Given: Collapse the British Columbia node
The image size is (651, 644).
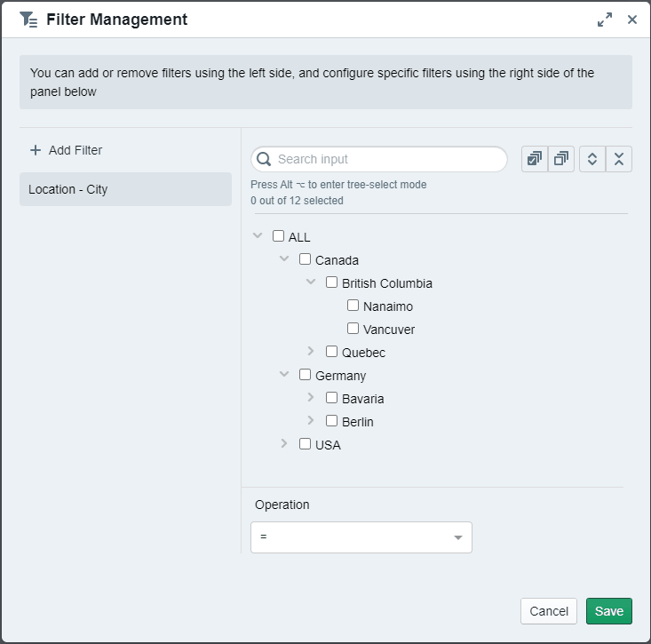Looking at the screenshot, I should tap(311, 282).
